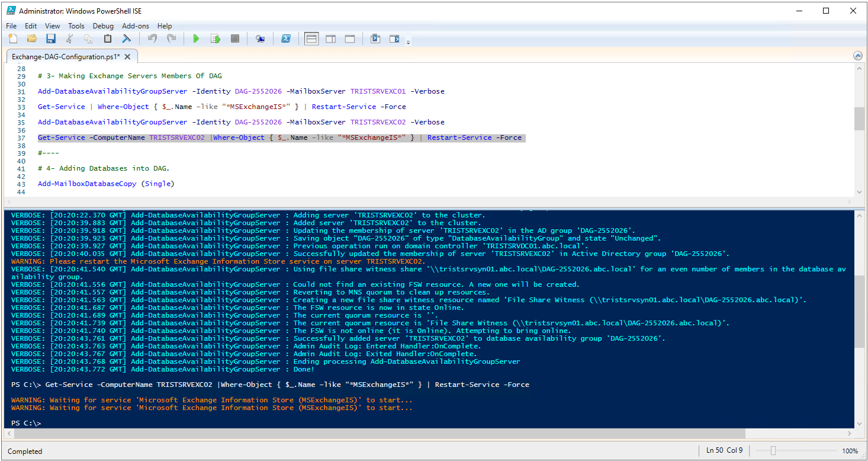Open the toolbar overflow options arrow
This screenshot has width=868, height=461.
click(x=408, y=41)
